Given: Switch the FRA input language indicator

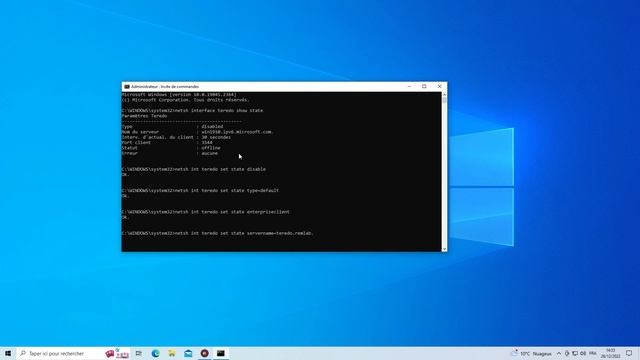Looking at the screenshot, I should pyautogui.click(x=593, y=353).
